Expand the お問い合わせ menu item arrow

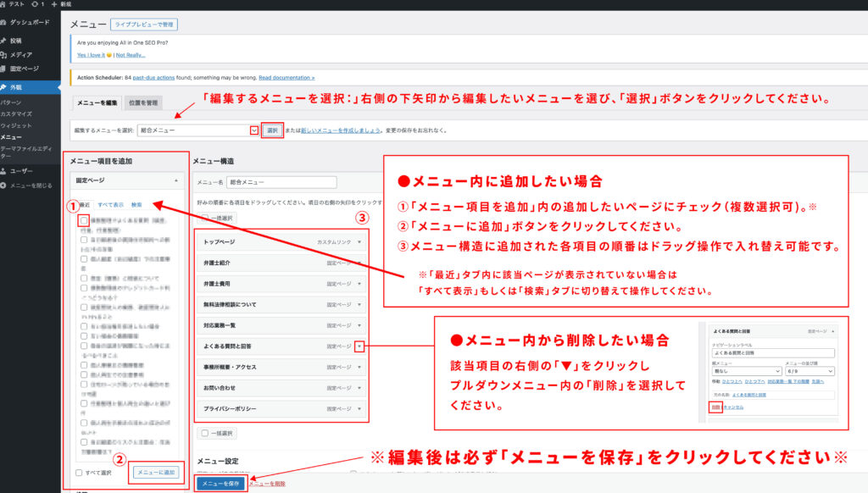[x=359, y=388]
